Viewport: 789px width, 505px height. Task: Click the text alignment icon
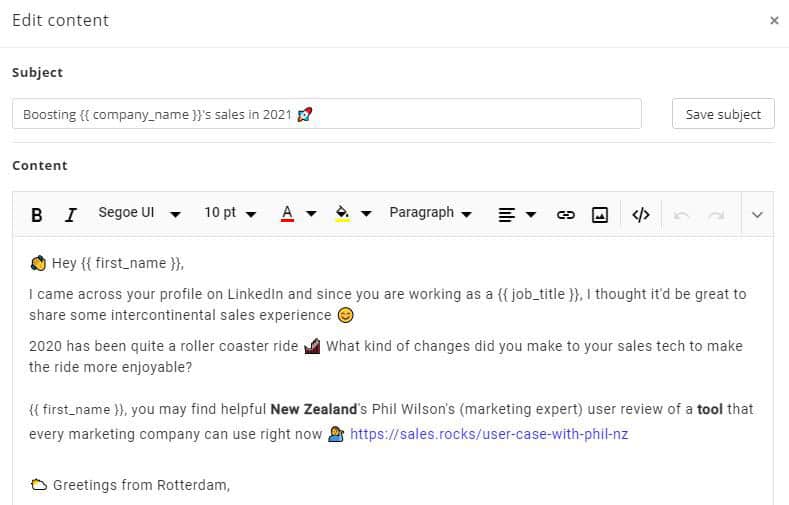(507, 214)
